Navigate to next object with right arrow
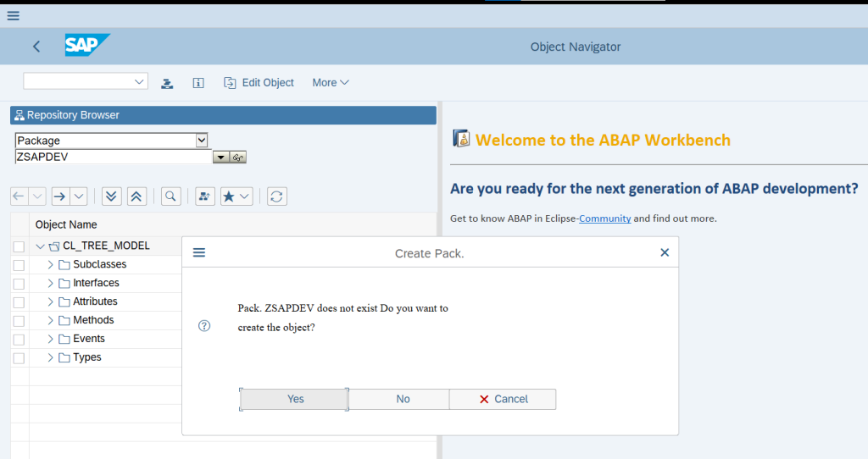 60,196
